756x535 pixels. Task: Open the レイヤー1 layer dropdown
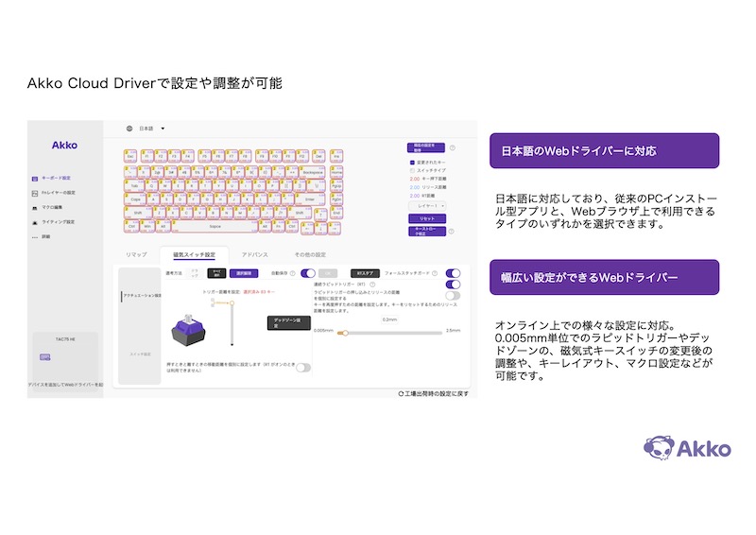coord(427,204)
